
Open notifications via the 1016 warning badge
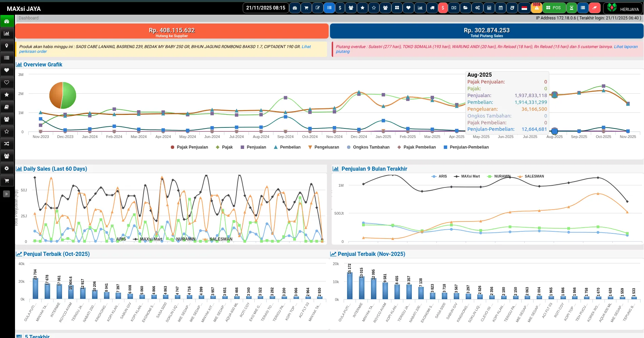[x=536, y=7]
